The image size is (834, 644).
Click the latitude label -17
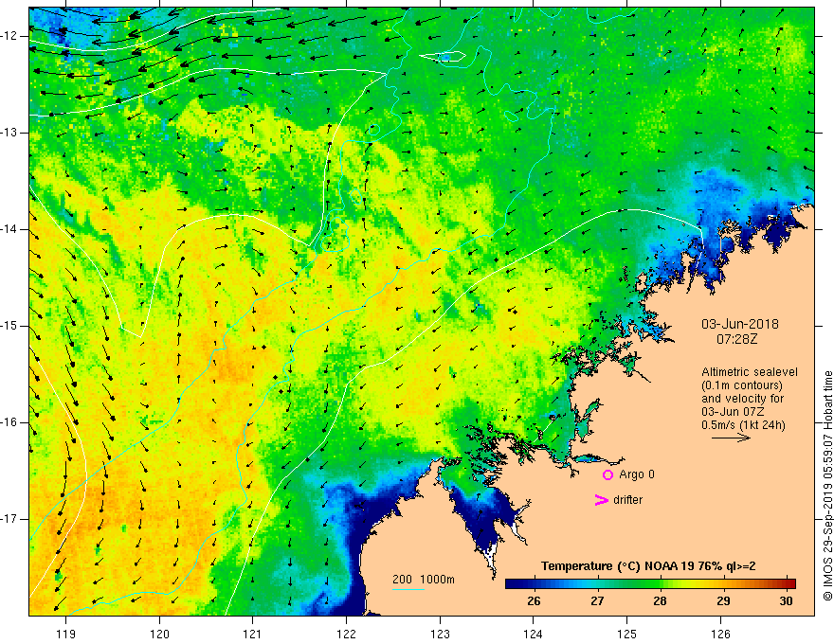pos(9,519)
